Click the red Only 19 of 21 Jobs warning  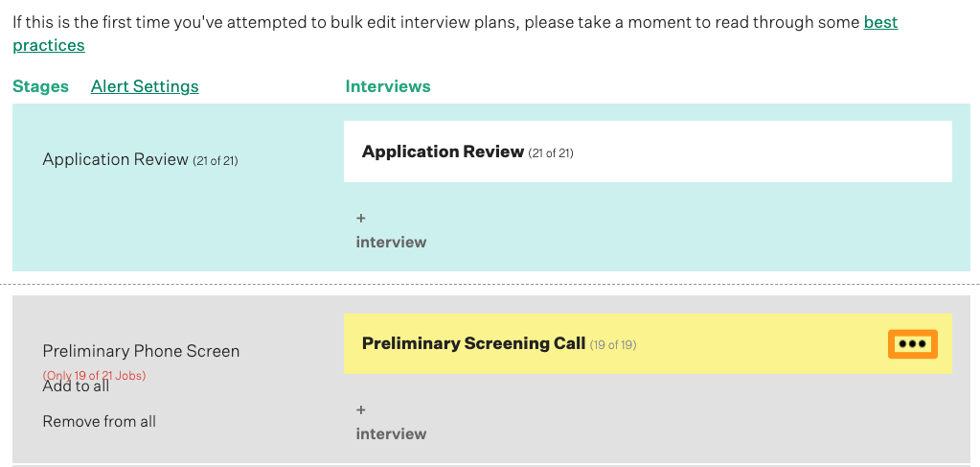tap(94, 375)
